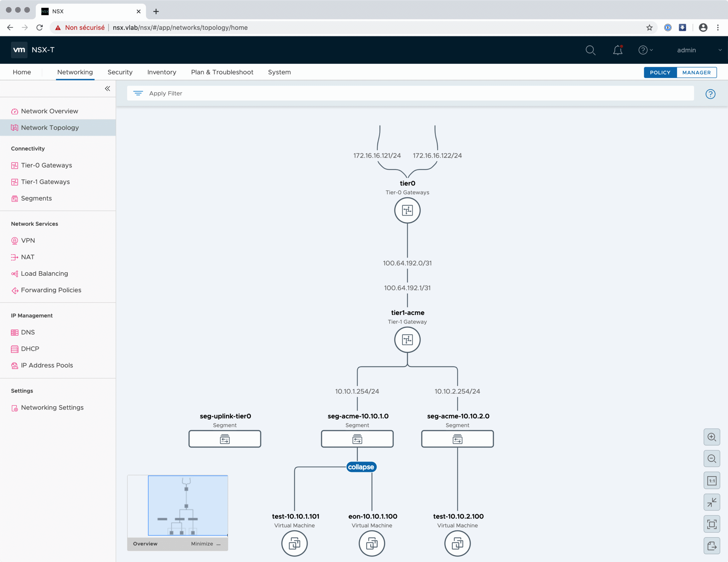Click the eon-10.10.1.100 virtual machine icon
The height and width of the screenshot is (562, 728).
[372, 544]
